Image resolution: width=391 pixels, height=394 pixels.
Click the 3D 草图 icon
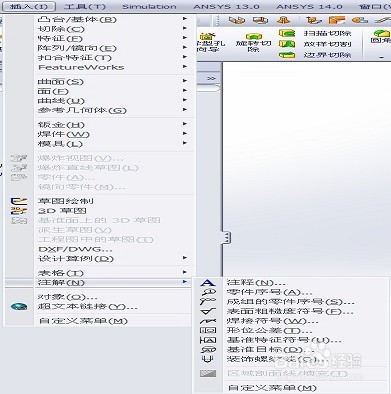point(19,211)
